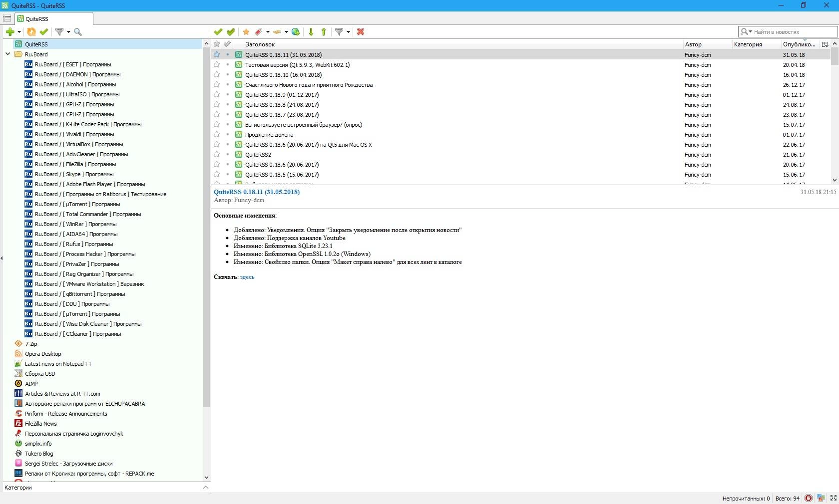Click the search magnifier in news search box
The image size is (839, 504).
pyautogui.click(x=744, y=32)
